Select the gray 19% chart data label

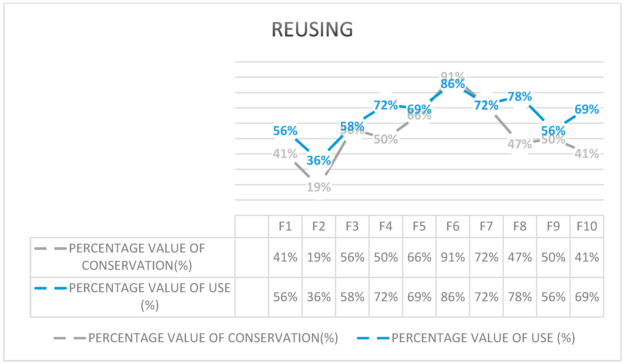(x=319, y=187)
